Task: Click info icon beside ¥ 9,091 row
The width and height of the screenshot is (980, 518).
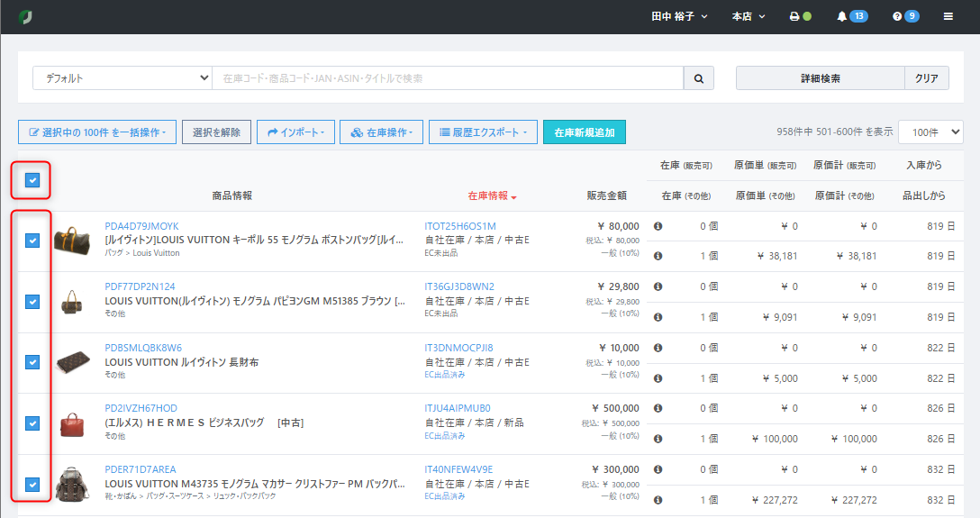Action: click(658, 317)
